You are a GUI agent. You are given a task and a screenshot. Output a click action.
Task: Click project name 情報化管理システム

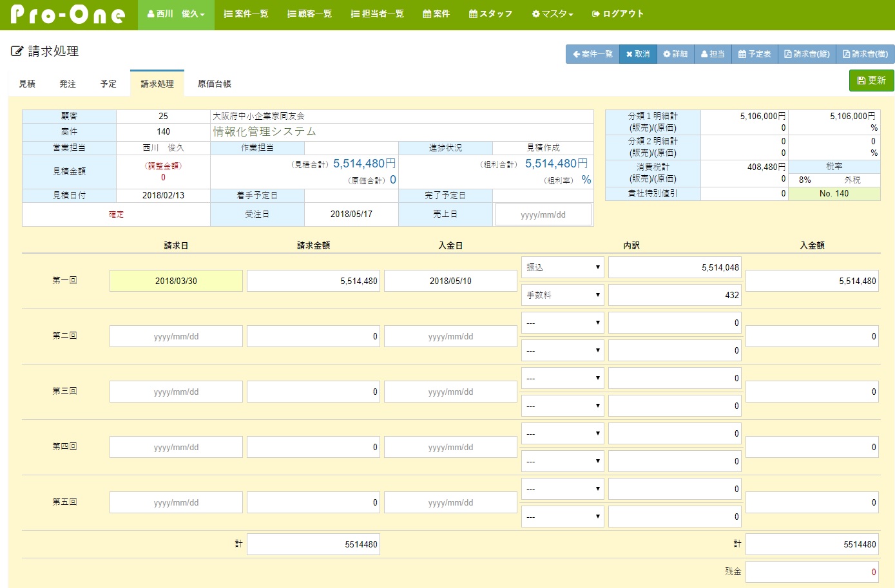pos(264,131)
